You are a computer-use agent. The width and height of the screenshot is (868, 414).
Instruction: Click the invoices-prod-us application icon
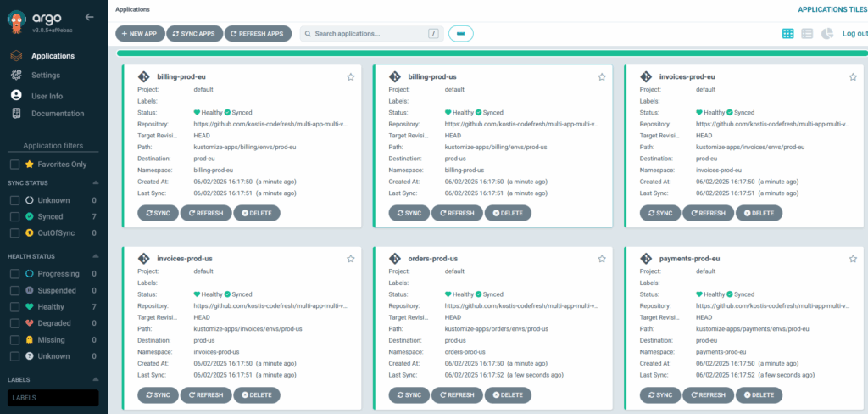(x=144, y=258)
